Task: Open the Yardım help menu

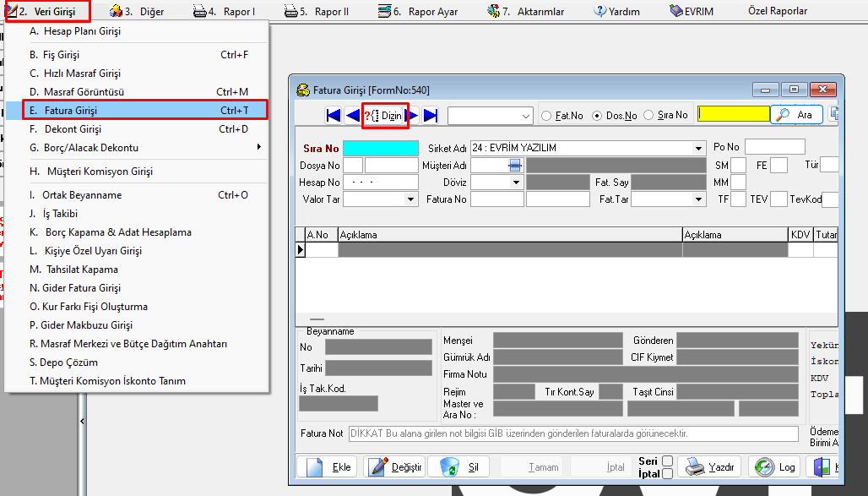Action: (616, 11)
